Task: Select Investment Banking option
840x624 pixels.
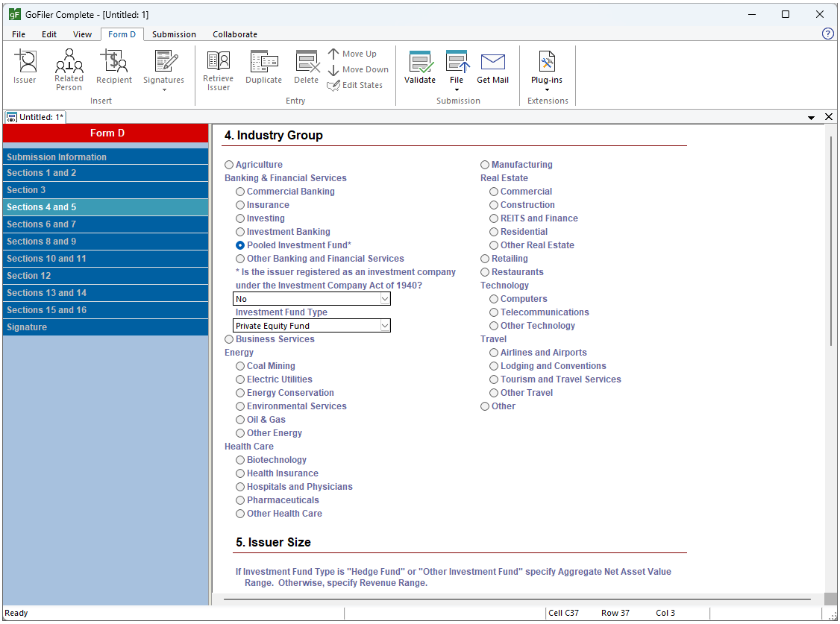Action: pos(240,232)
